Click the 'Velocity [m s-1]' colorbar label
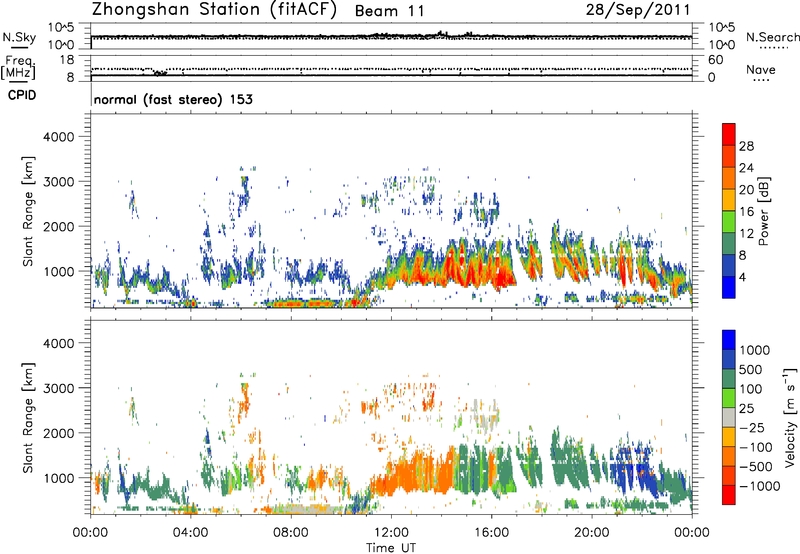The height and width of the screenshot is (554, 800). click(790, 417)
